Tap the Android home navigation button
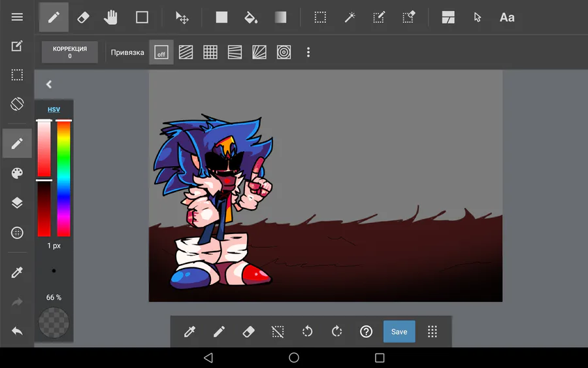 point(294,358)
